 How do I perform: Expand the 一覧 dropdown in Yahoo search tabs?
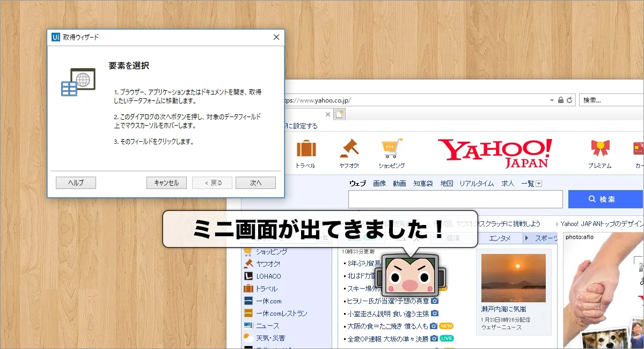pos(539,184)
